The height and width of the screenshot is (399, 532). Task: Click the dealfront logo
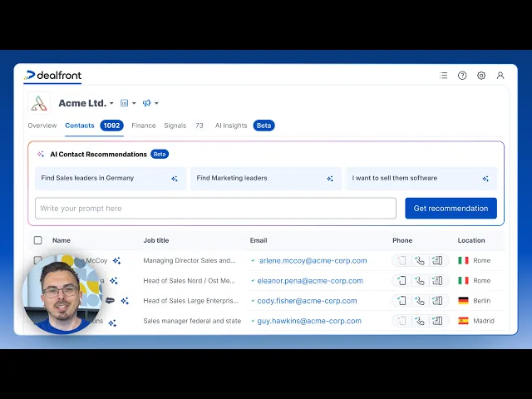click(x=53, y=76)
